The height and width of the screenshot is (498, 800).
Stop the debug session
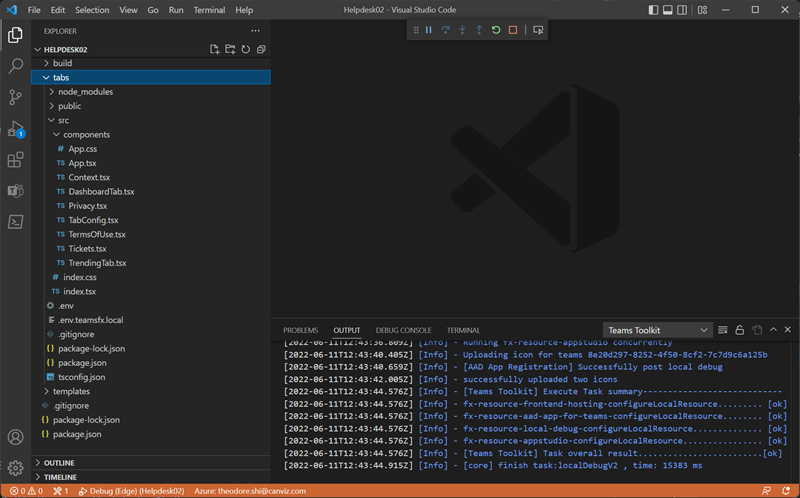tap(513, 30)
